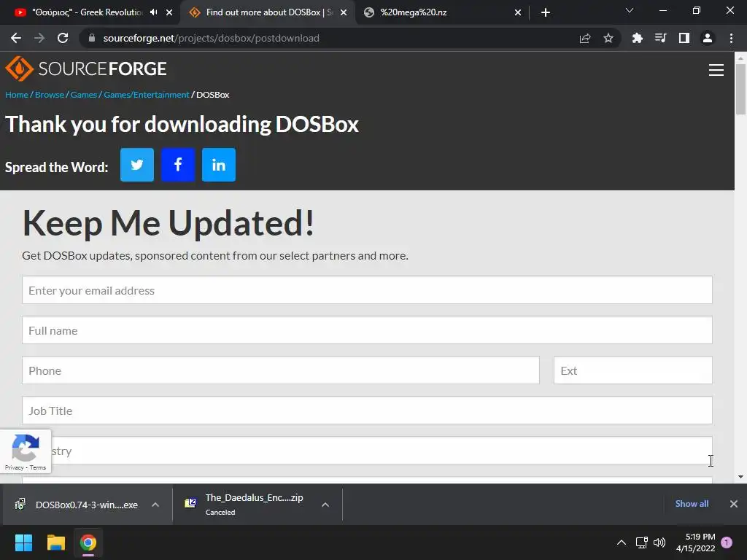Mute the YouTube tab audio icon
The height and width of the screenshot is (560, 747).
click(153, 12)
